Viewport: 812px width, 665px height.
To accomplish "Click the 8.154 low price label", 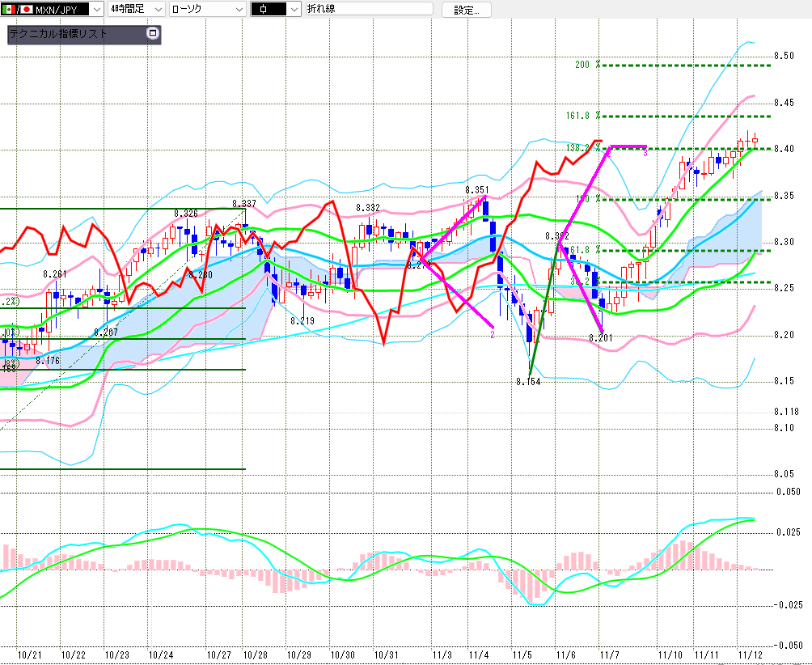I will [528, 380].
